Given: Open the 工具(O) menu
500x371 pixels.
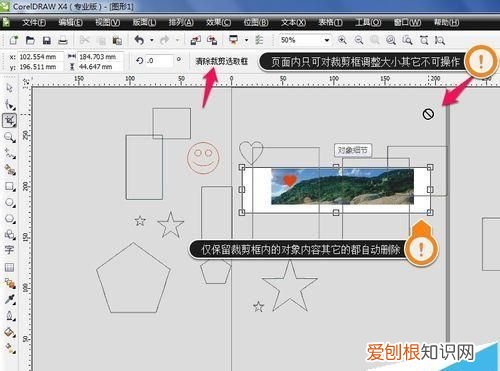Looking at the screenshot, I should point(368,22).
